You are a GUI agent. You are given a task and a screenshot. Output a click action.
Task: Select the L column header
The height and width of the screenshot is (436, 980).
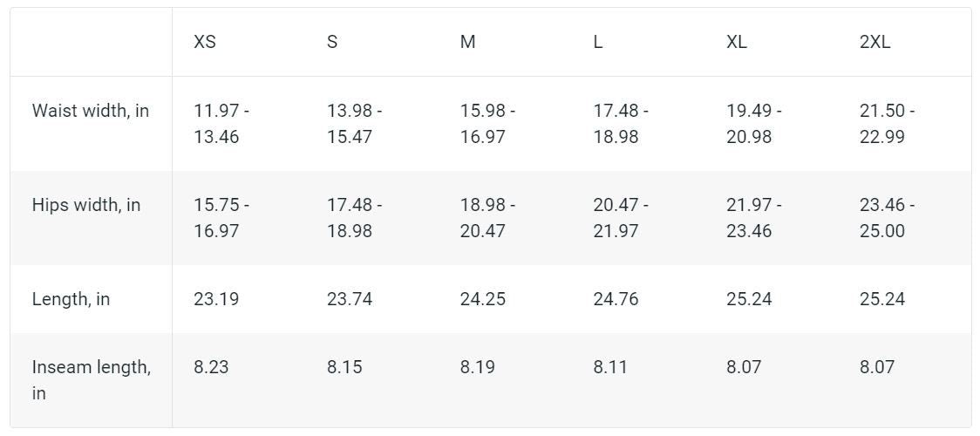pyautogui.click(x=597, y=42)
